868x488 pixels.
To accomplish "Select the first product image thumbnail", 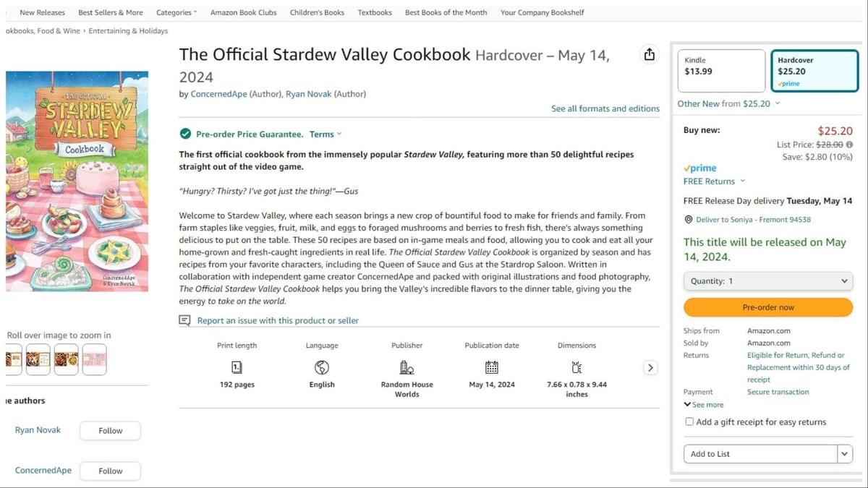I will [12, 359].
